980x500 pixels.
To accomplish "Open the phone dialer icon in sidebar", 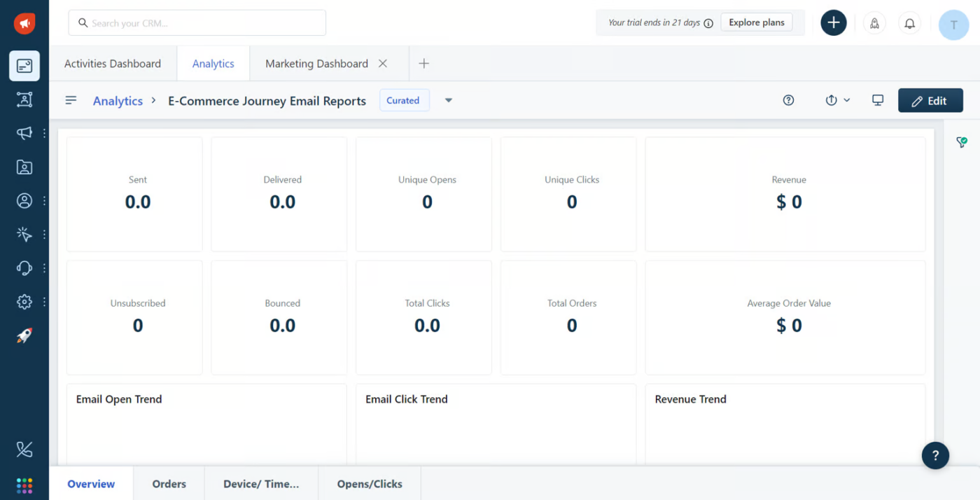I will 24,450.
